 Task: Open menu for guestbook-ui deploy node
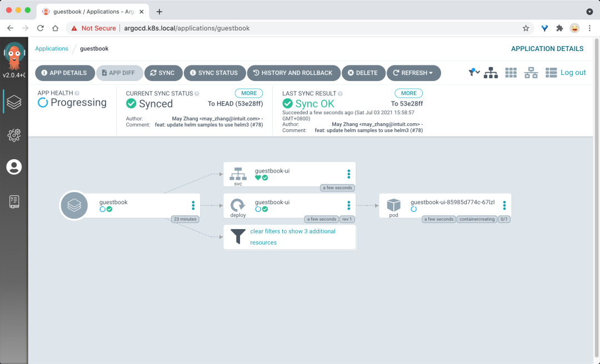coord(348,205)
